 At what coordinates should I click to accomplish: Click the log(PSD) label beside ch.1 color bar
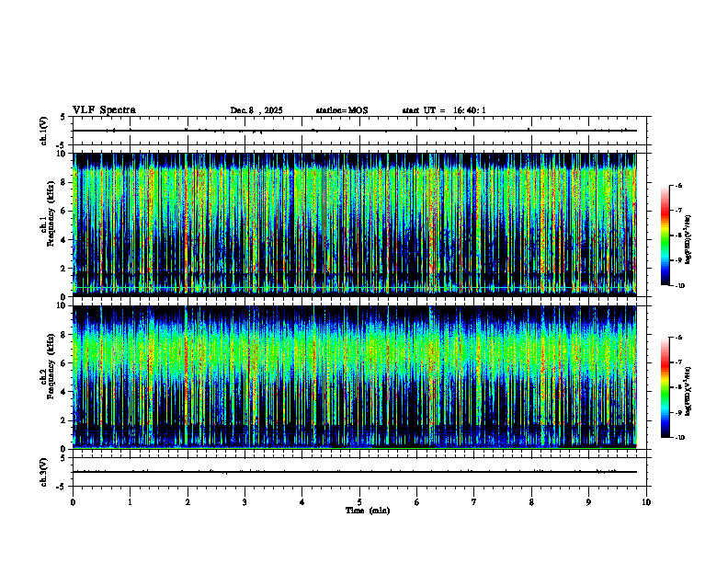[x=688, y=240]
